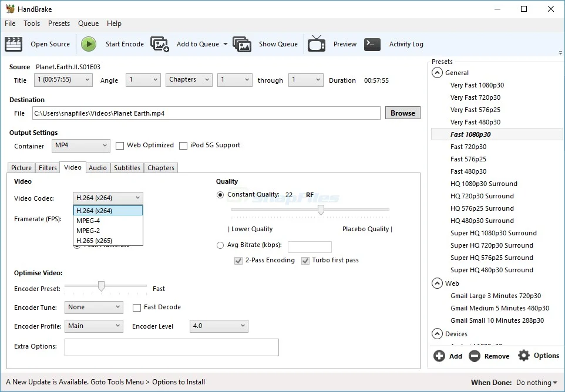Click the Browse button
Screen dimensions: 565x392
(402, 113)
